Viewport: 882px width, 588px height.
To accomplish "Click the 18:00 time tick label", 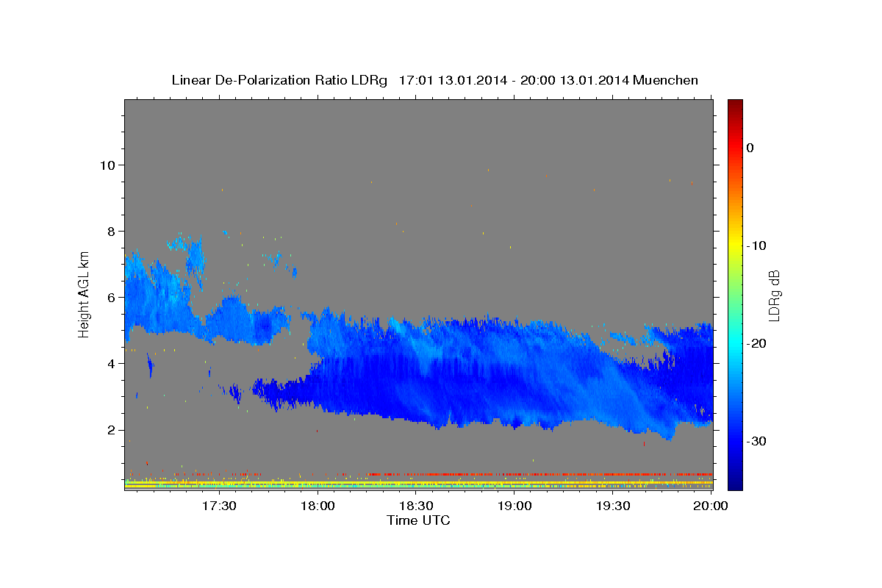I will tap(318, 506).
